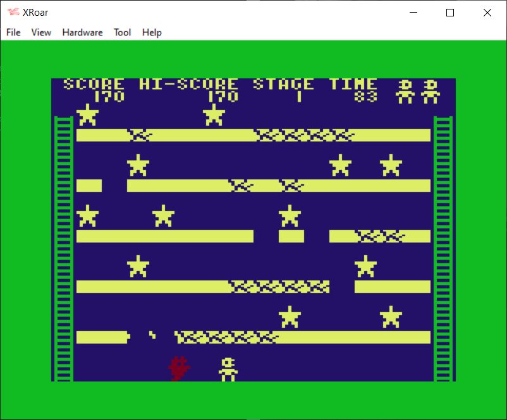Click the star above the small isolated platform

290,216
